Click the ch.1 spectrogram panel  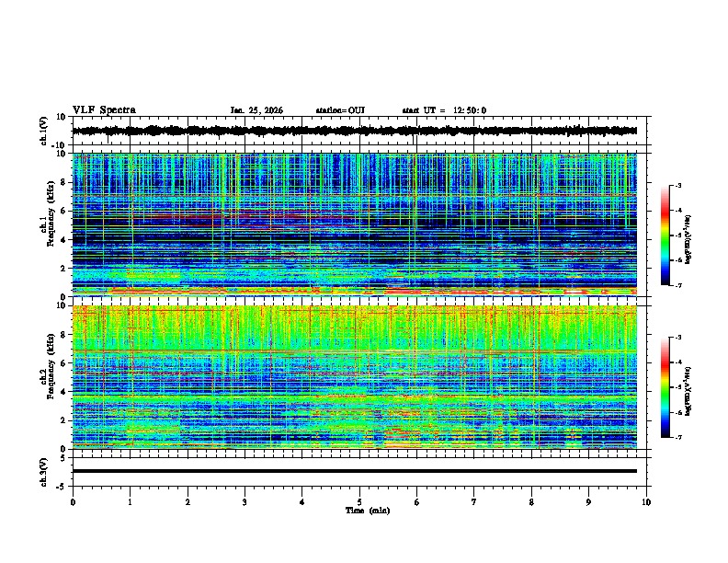click(x=355, y=224)
